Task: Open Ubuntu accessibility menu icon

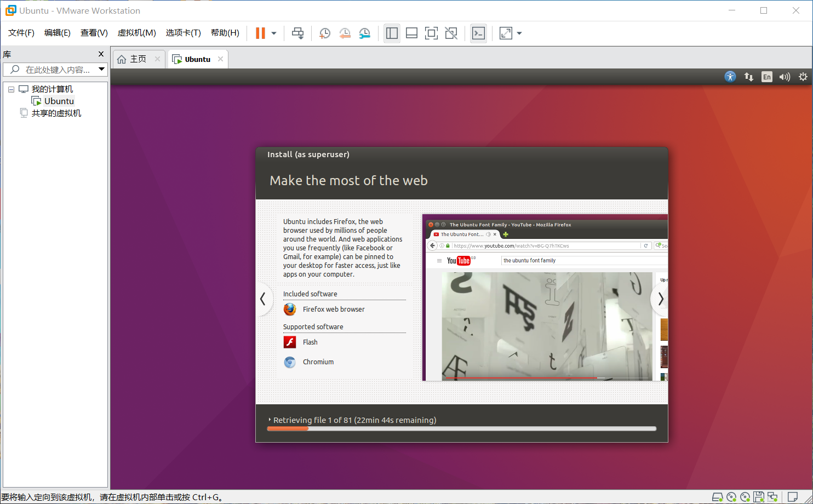Action: [x=730, y=77]
